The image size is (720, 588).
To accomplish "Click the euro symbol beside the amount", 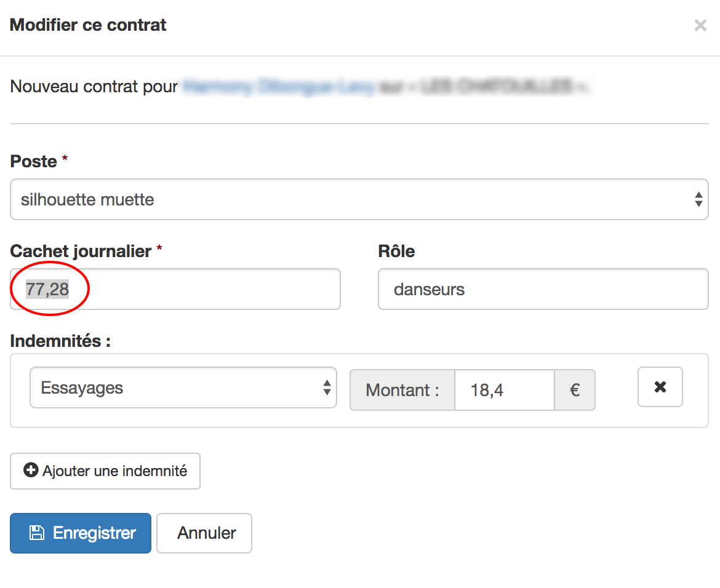I will (574, 390).
